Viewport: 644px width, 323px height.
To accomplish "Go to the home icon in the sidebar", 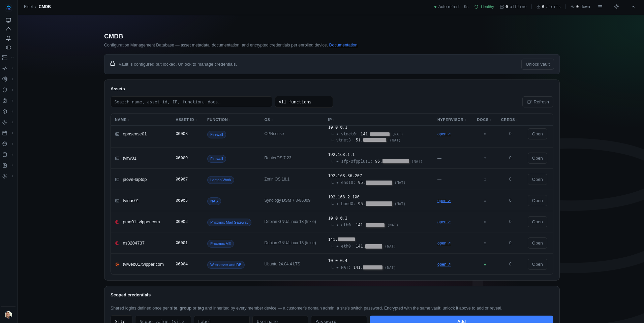I will 8,29.
